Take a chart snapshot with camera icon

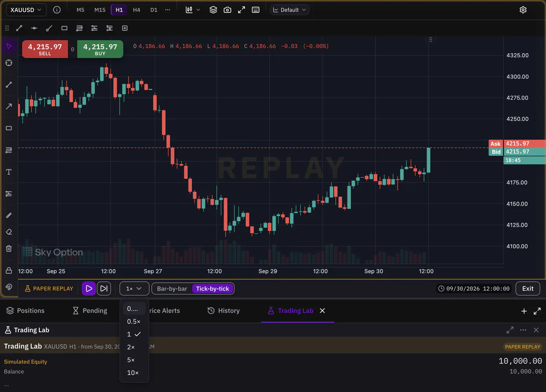coord(227,10)
